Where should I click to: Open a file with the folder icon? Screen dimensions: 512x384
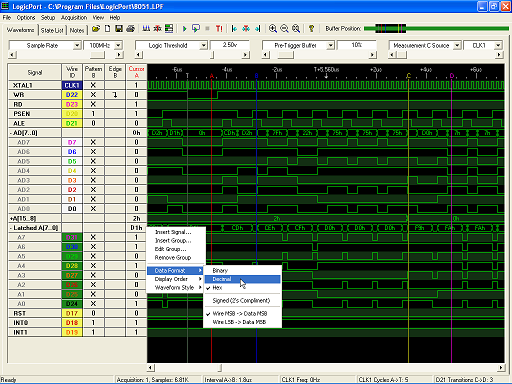[x=96, y=29]
